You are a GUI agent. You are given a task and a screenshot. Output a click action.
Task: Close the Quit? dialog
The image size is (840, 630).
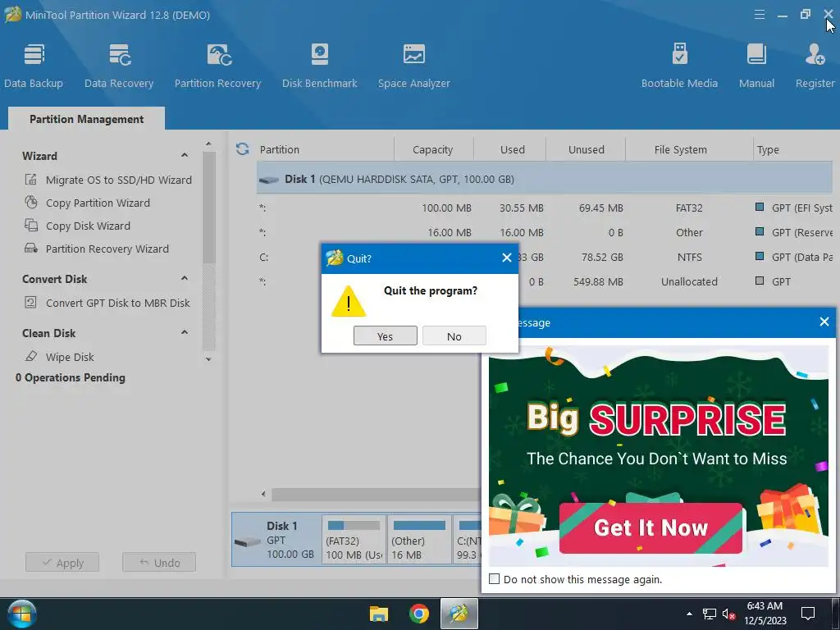507,258
